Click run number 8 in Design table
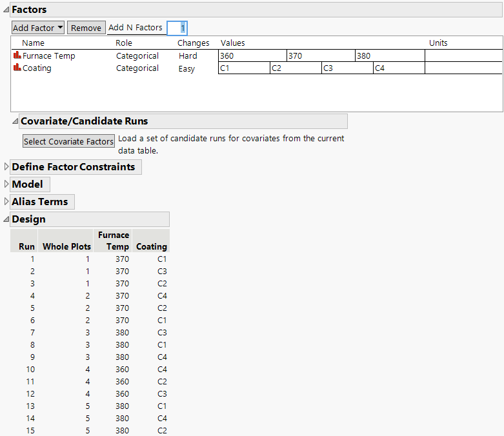 click(32, 345)
